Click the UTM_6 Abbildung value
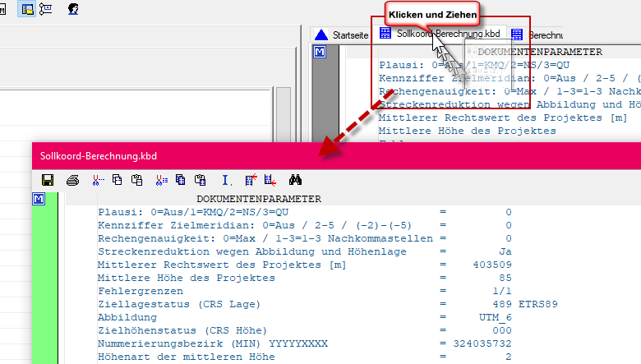641x364 pixels. pos(495,317)
